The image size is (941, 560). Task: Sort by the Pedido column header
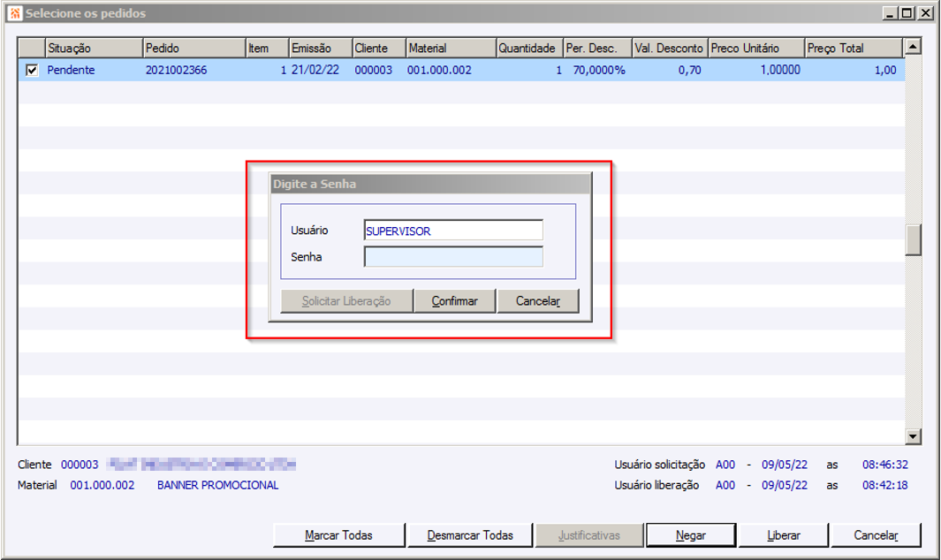(x=194, y=48)
